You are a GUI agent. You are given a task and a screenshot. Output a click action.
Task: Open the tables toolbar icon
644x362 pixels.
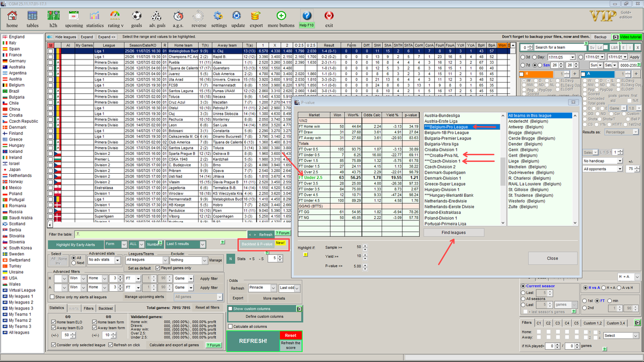pyautogui.click(x=32, y=16)
